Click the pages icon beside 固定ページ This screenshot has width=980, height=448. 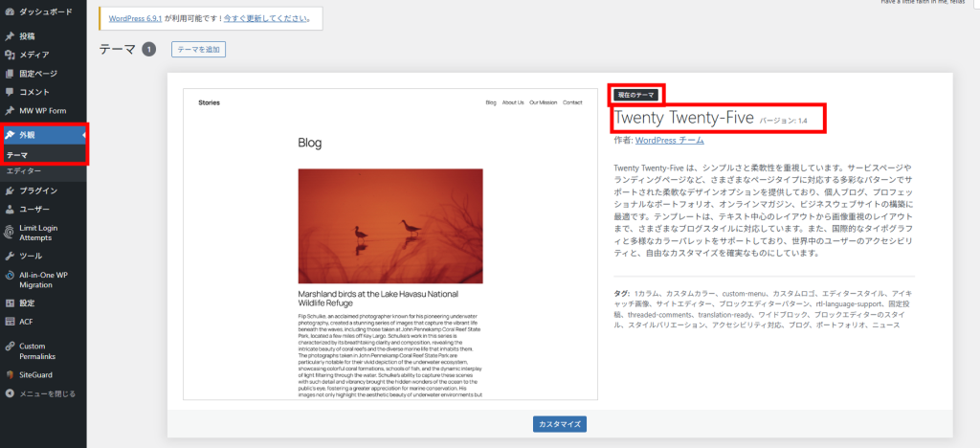point(10,74)
